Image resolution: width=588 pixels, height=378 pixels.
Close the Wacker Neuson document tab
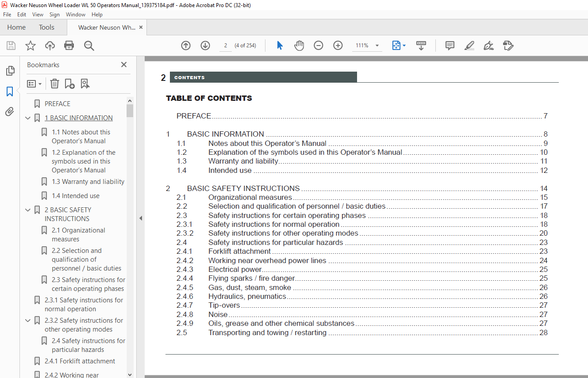pyautogui.click(x=141, y=27)
